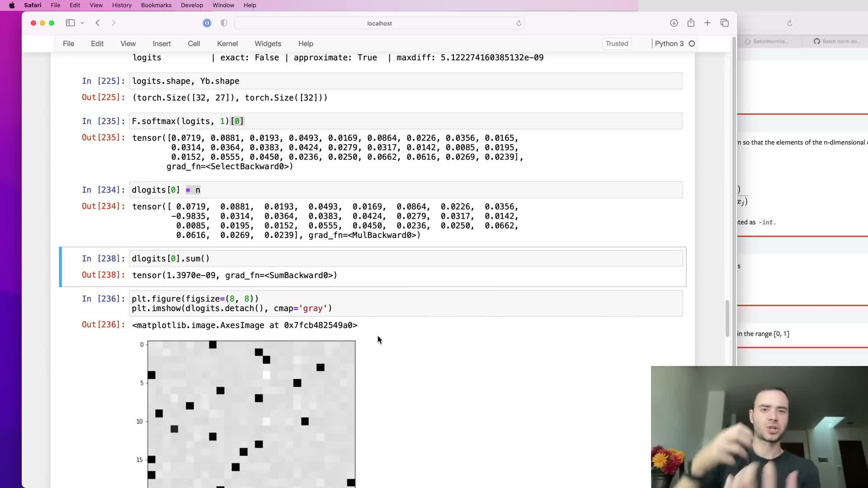Toggle the Safari sidebar icon
This screenshot has width=868, height=488.
point(70,23)
